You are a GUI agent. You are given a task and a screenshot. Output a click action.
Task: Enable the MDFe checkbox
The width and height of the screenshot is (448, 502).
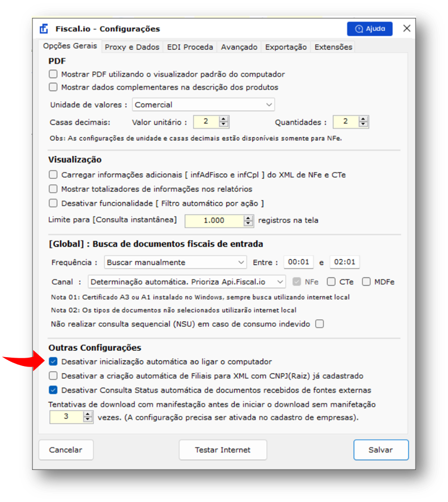tap(366, 282)
